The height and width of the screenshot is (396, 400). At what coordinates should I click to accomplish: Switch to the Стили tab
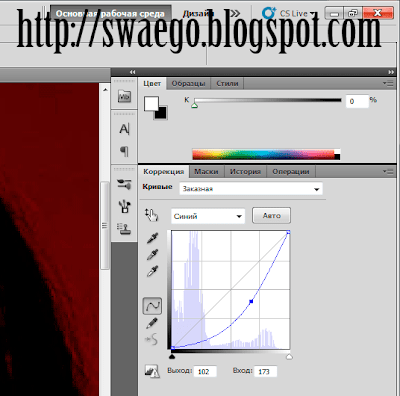point(227,83)
